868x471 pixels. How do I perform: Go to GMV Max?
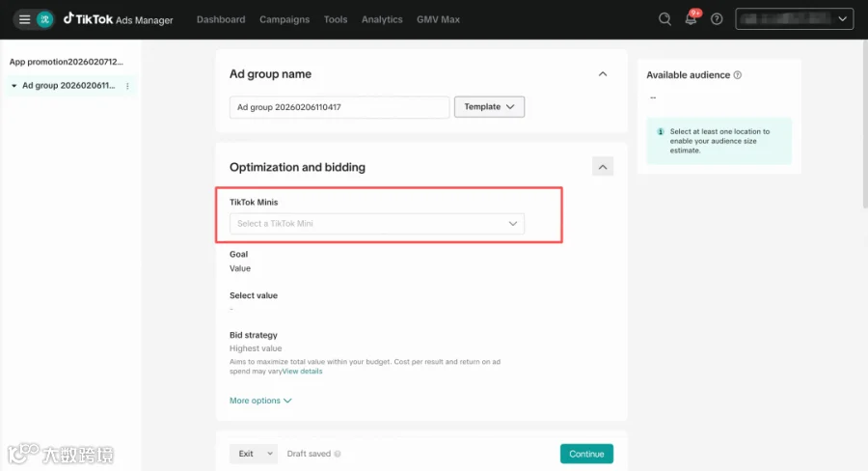point(439,19)
